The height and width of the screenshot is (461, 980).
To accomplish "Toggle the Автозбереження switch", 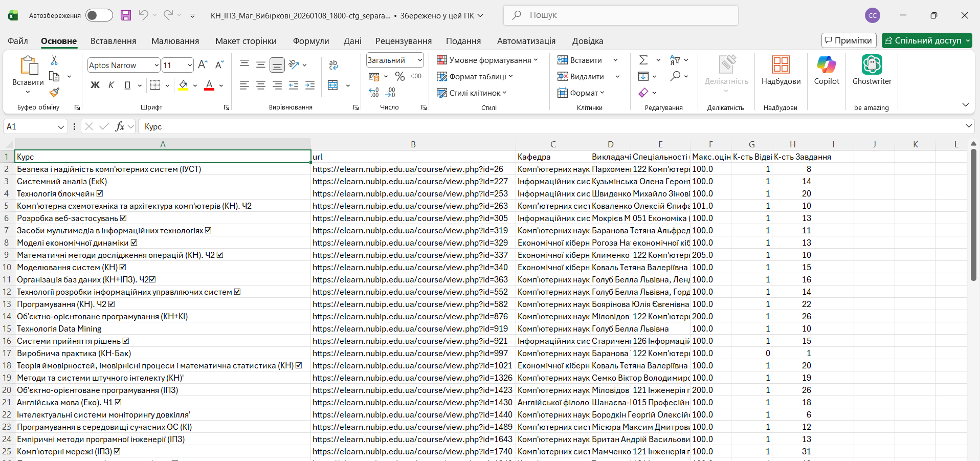I will point(99,15).
